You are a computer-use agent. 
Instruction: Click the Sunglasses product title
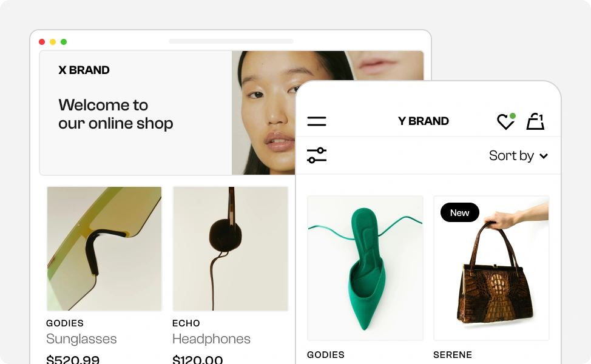tap(81, 339)
